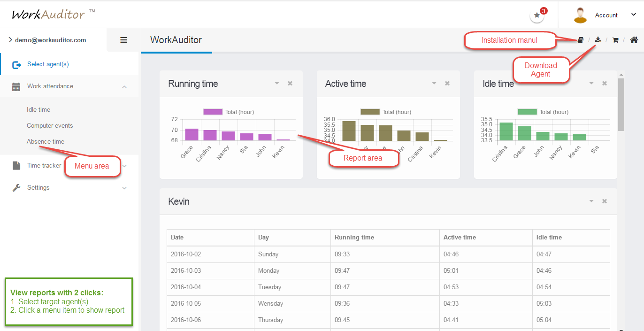Close the Running time panel
Image resolution: width=644 pixels, height=331 pixels.
pos(290,84)
